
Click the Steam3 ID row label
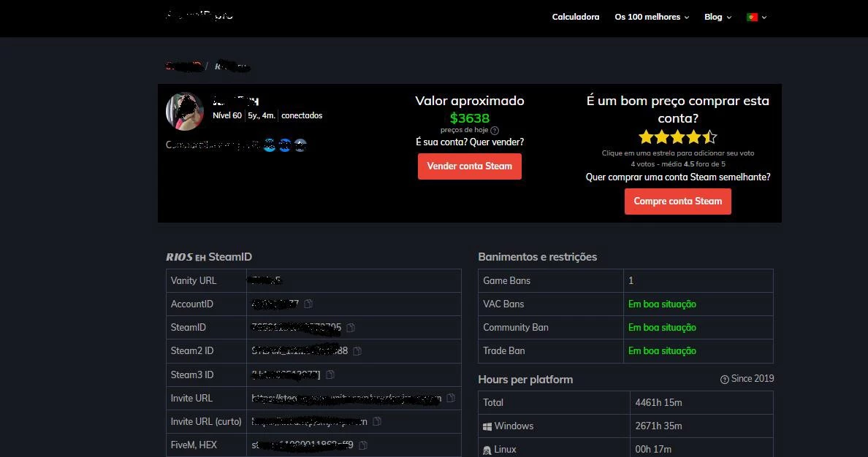pyautogui.click(x=192, y=375)
